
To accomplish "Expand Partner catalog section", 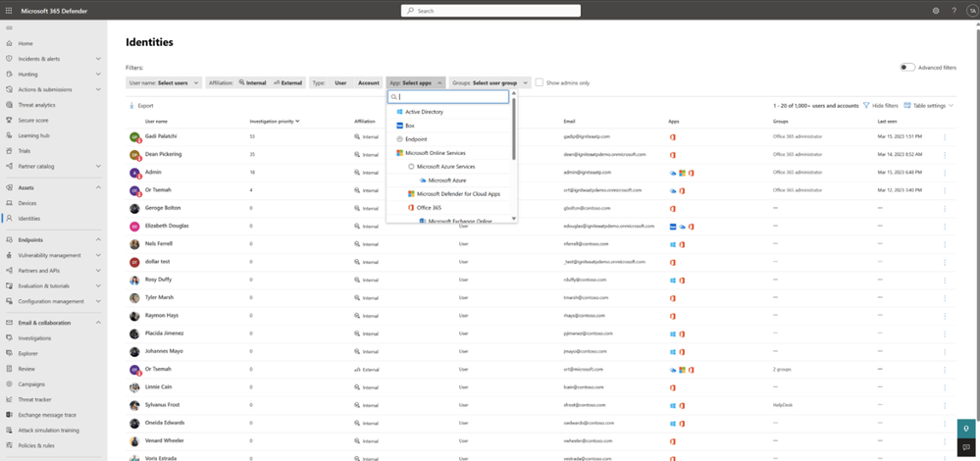I will 98,166.
